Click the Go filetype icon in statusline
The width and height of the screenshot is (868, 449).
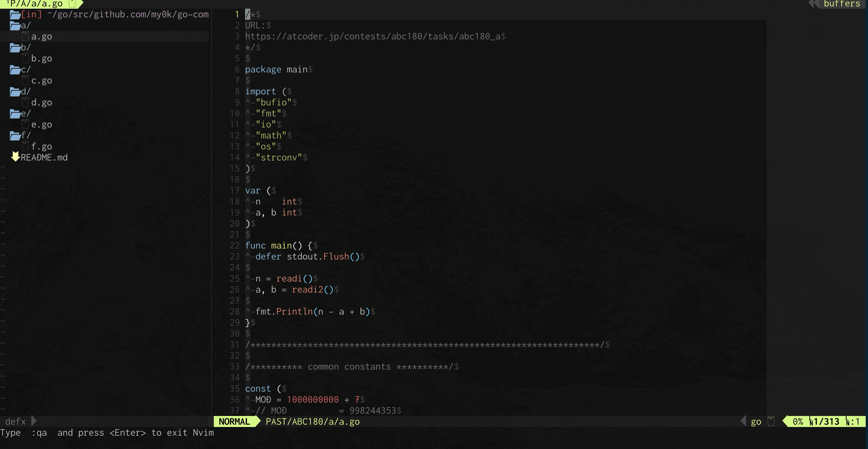pyautogui.click(x=771, y=421)
